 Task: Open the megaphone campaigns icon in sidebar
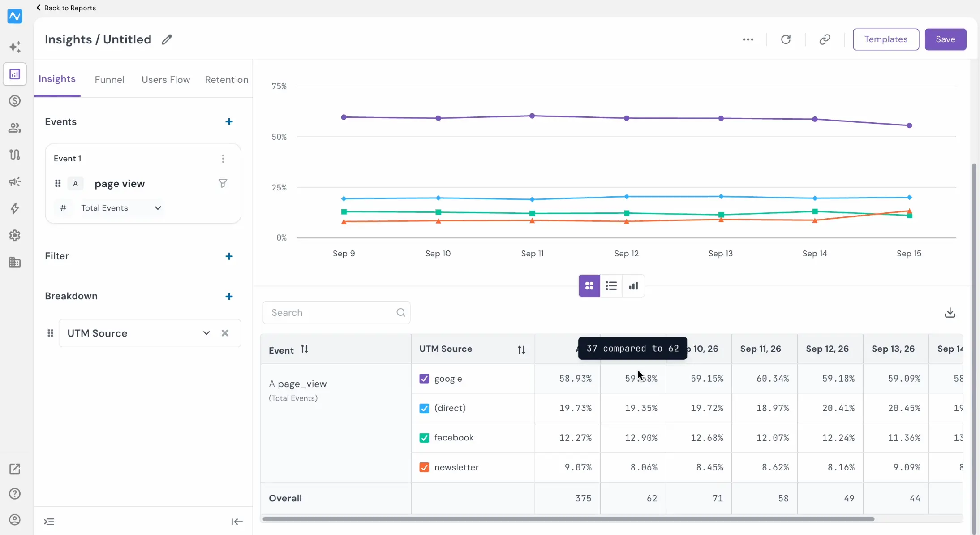[x=15, y=181]
